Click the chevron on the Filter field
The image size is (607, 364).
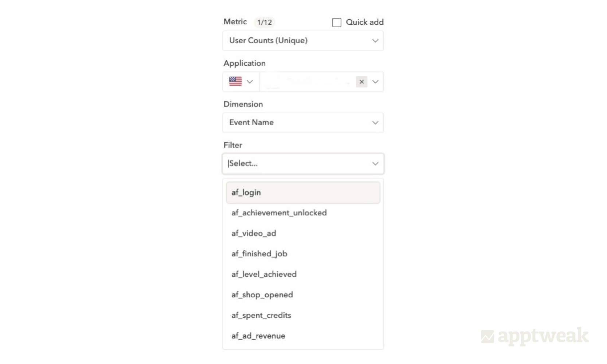375,163
